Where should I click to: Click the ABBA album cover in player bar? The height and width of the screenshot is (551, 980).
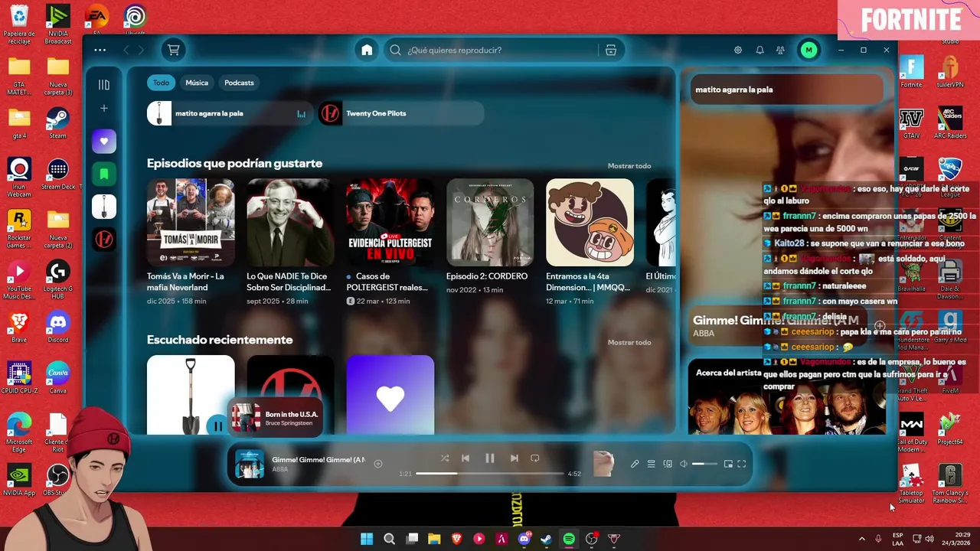pos(250,464)
